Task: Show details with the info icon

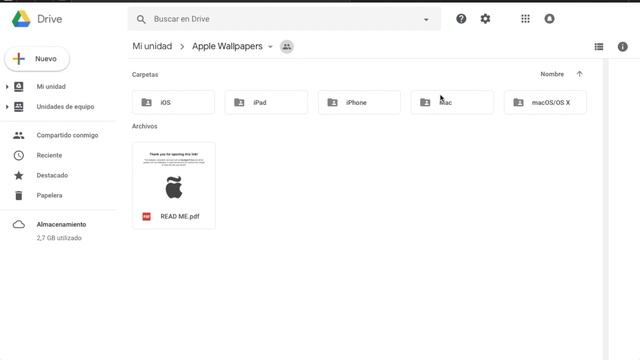Action: [x=622, y=47]
